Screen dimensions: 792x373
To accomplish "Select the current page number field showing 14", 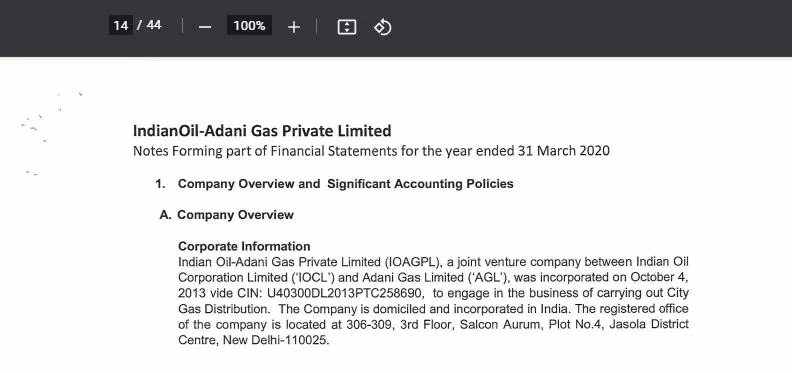I will click(121, 25).
